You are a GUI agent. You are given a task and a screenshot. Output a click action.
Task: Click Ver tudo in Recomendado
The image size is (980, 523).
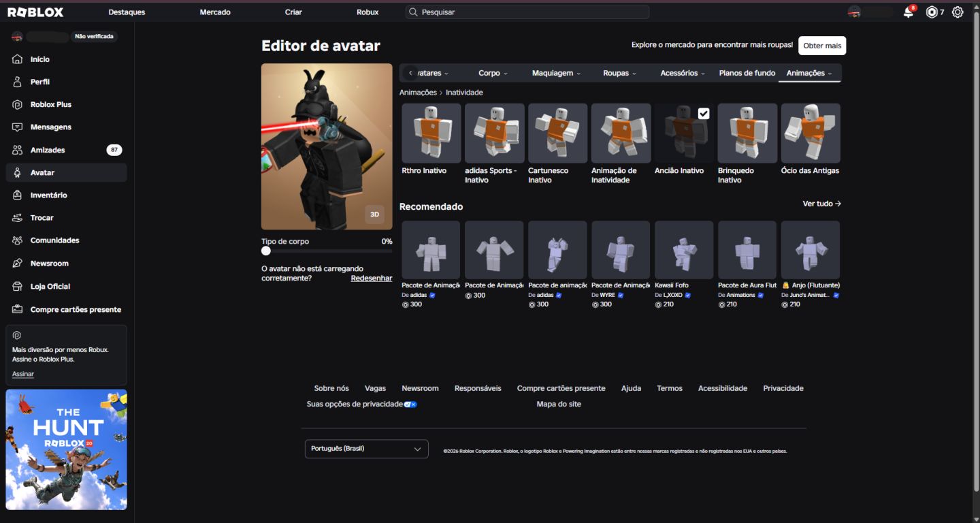(821, 204)
